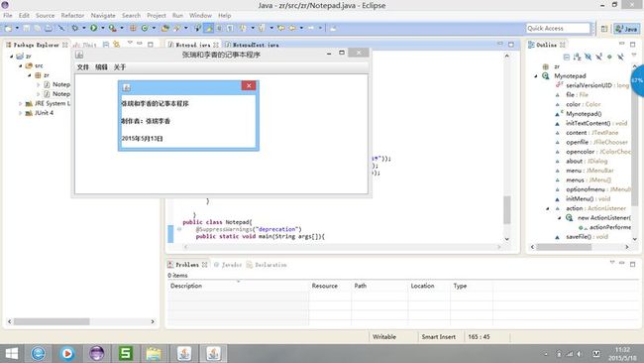Screen dimensions: 644x363
Task: Toggle Hide Local Types in Outline
Action: coord(620,57)
